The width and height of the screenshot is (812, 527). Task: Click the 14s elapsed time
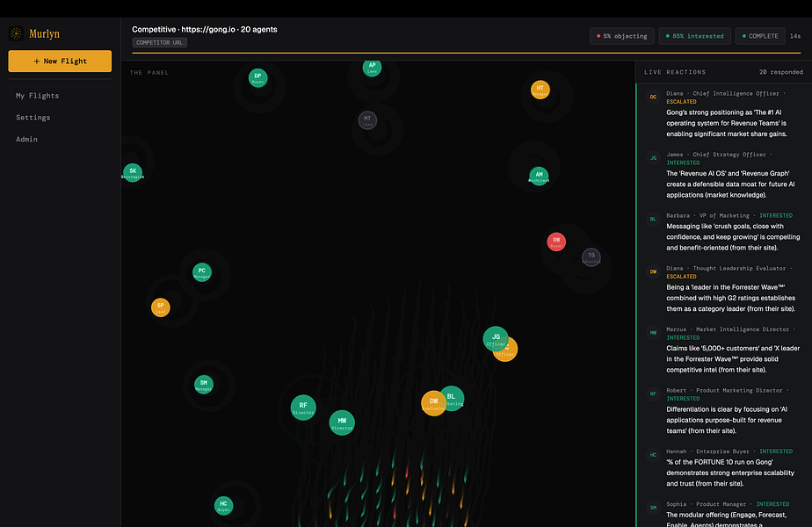(795, 36)
